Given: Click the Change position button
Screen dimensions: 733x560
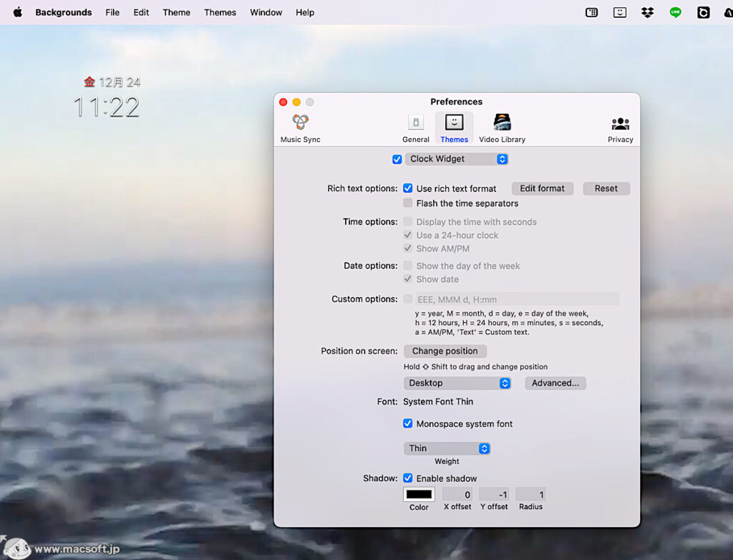Looking at the screenshot, I should 445,351.
